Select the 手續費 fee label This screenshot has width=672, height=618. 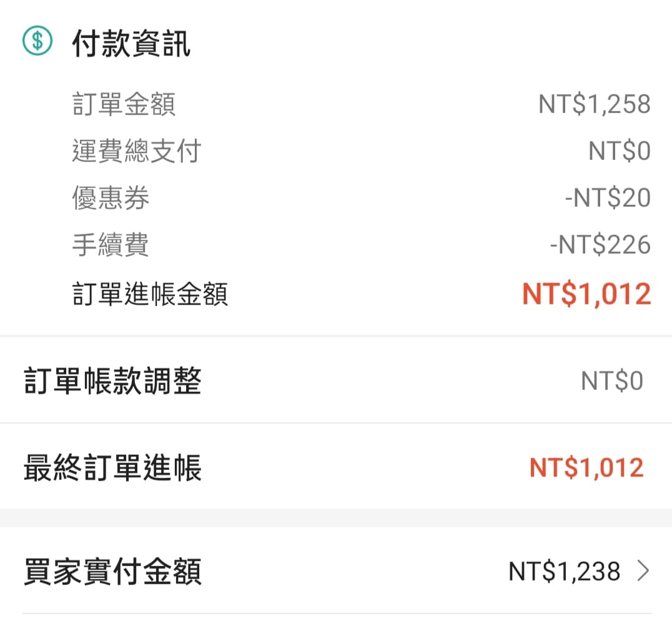coord(111,244)
